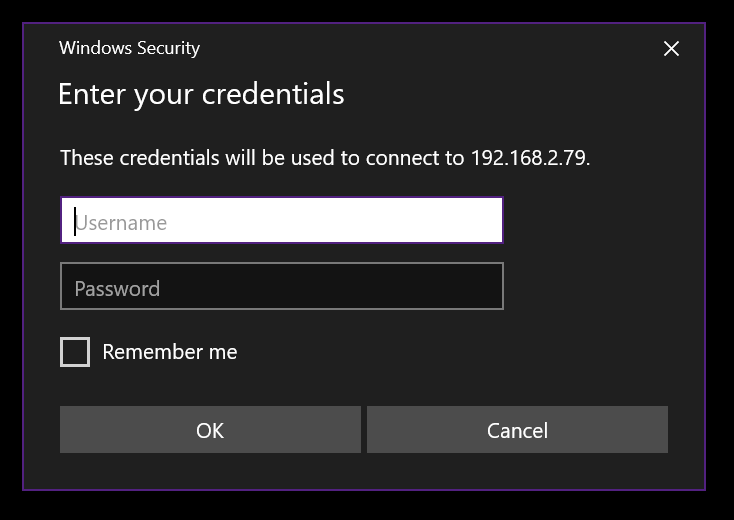Focus the Password input box
Viewport: 734px width, 520px height.
coord(282,286)
